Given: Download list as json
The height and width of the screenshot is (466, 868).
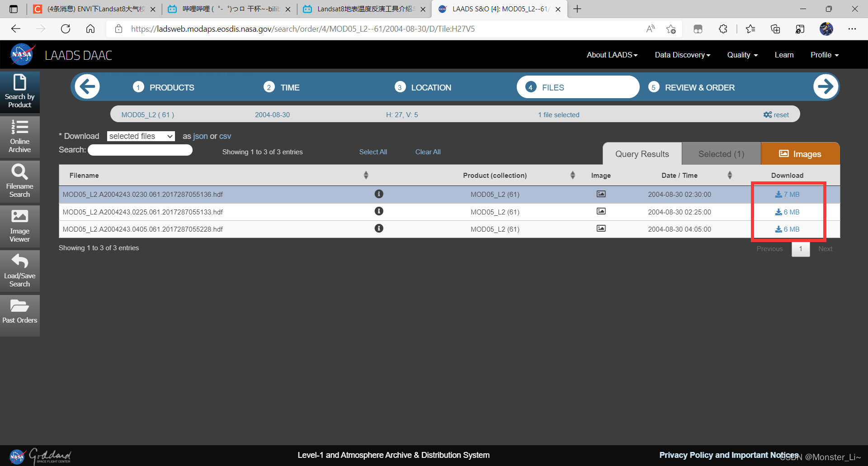Looking at the screenshot, I should pos(200,136).
